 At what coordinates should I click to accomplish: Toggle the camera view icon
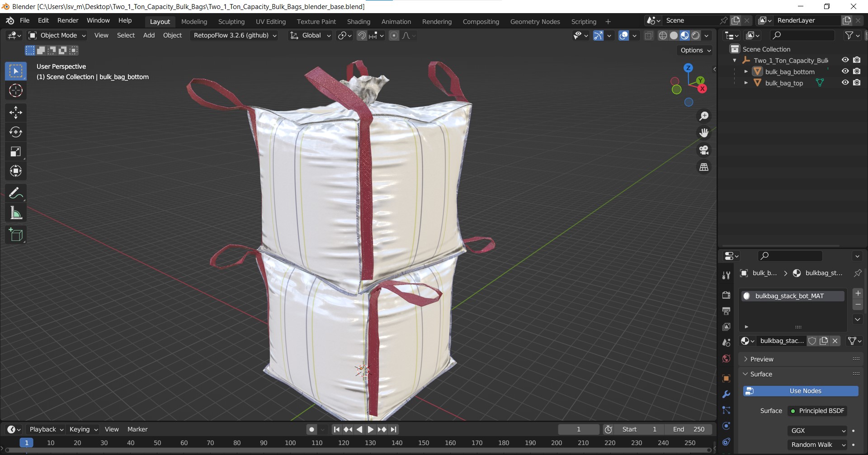click(x=704, y=150)
